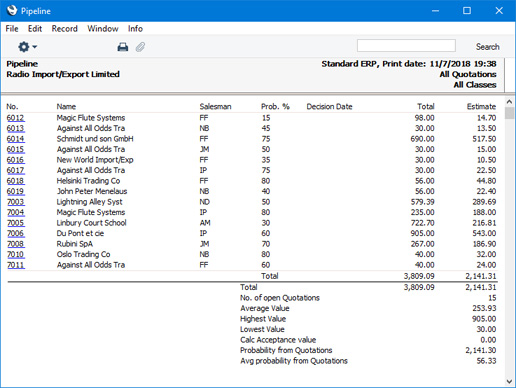Open quotation link 6016
Image resolution: width=516 pixels, height=388 pixels.
coord(15,160)
